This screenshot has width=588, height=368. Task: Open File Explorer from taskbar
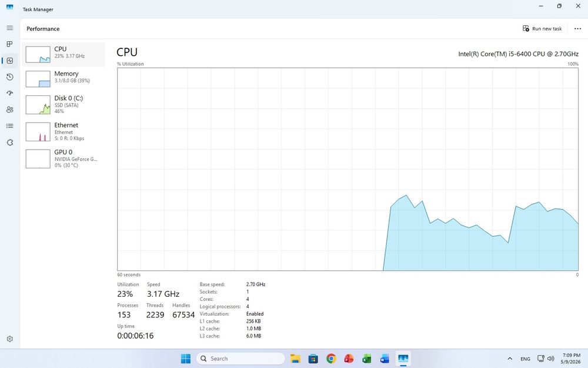(x=296, y=359)
